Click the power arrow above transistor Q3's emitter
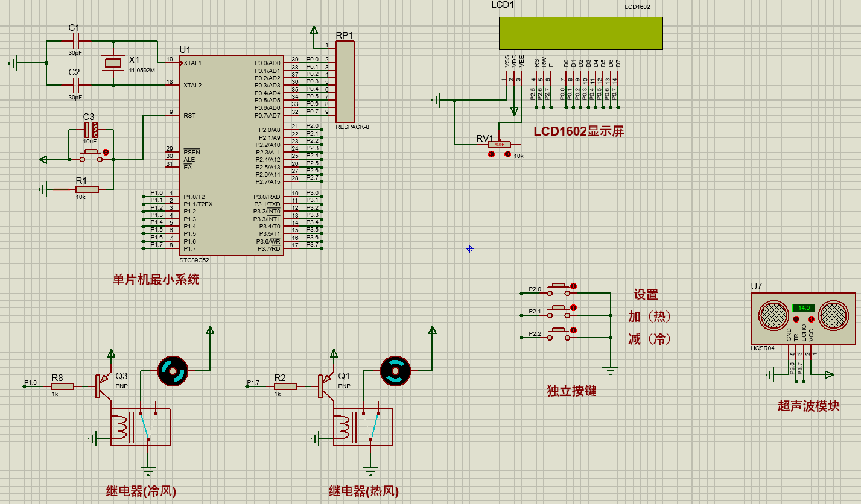The image size is (861, 504). click(110, 353)
